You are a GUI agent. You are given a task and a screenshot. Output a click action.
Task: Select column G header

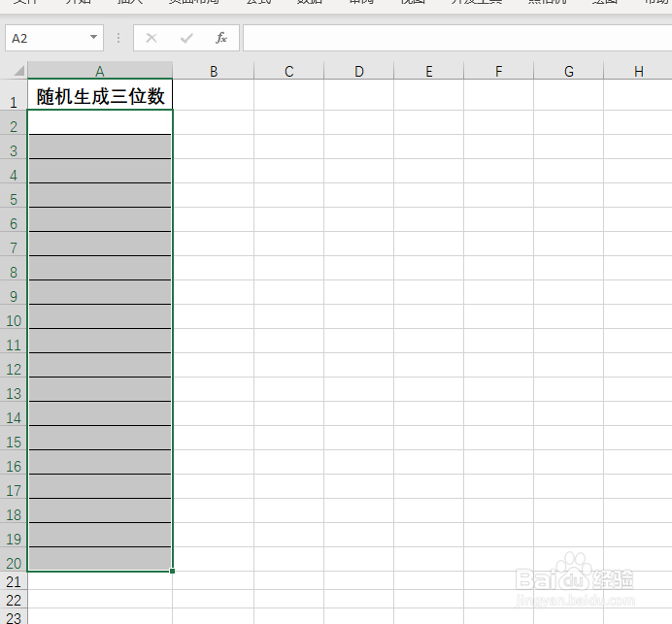568,71
